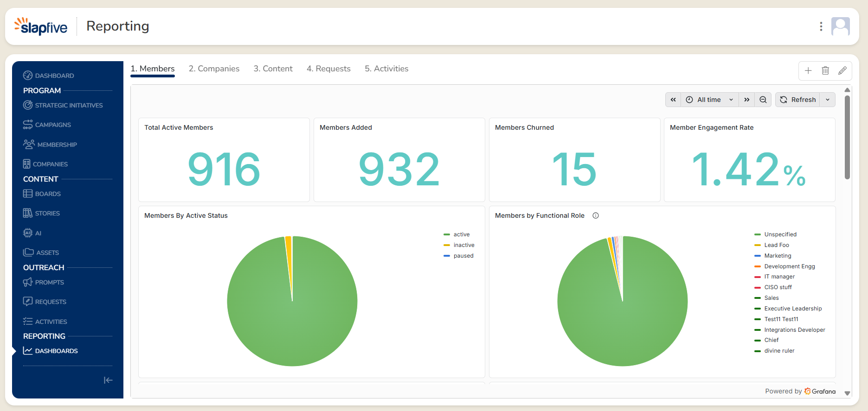The height and width of the screenshot is (411, 868).
Task: Collapse the sidebar navigation arrow
Action: pyautogui.click(x=108, y=380)
